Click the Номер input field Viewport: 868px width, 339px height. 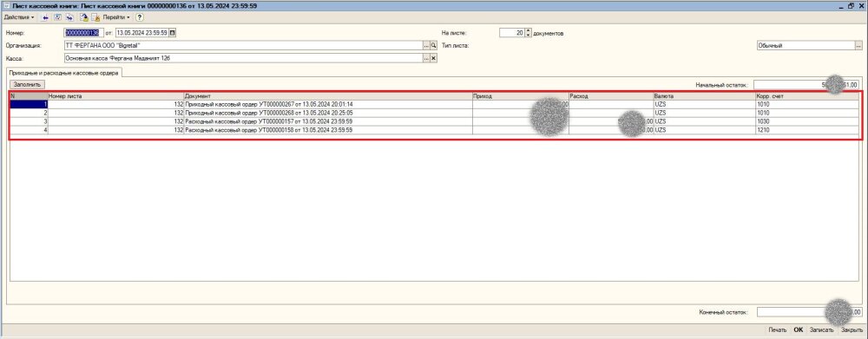(x=84, y=33)
